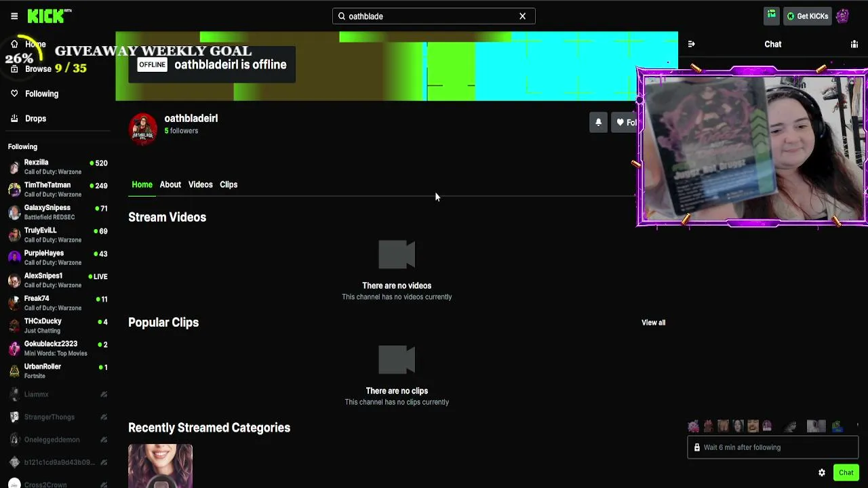Open Browse in the sidebar
The width and height of the screenshot is (868, 488).
(x=31, y=68)
